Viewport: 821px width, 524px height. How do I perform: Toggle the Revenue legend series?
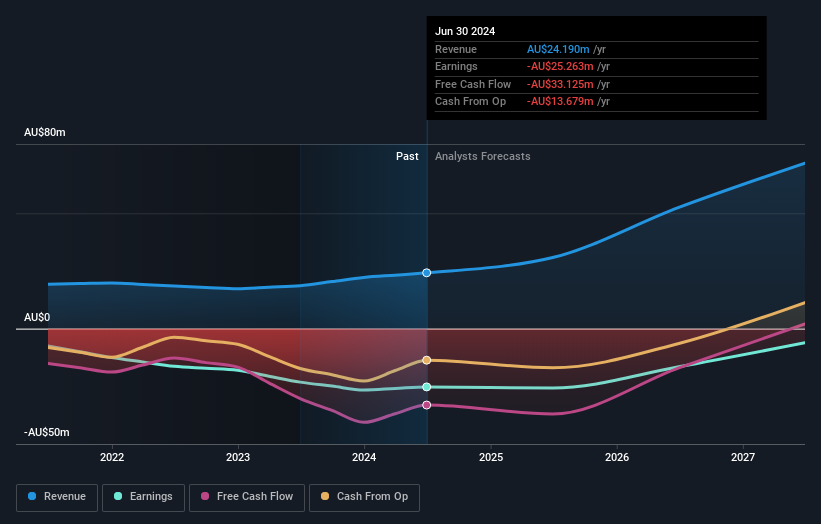(57, 497)
